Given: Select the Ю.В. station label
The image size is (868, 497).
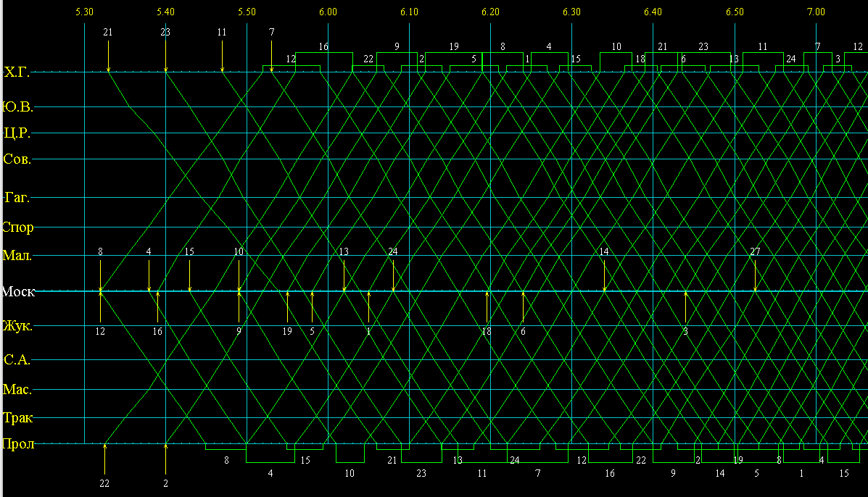Looking at the screenshot, I should 17,107.
